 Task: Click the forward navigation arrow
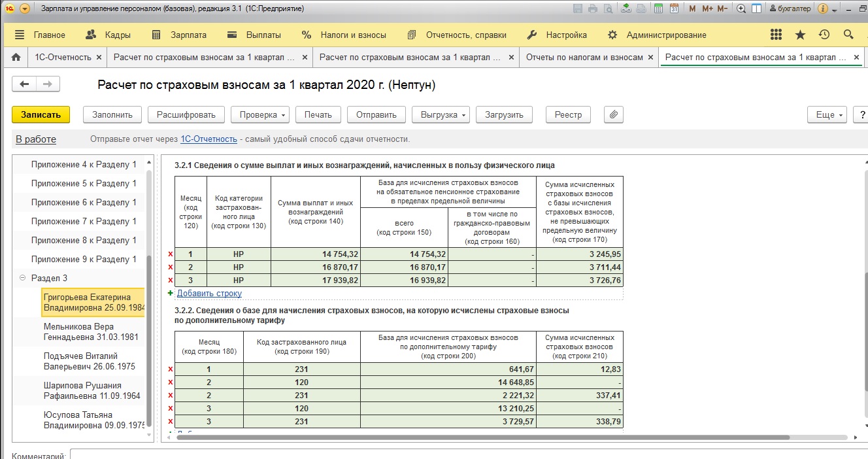point(48,84)
